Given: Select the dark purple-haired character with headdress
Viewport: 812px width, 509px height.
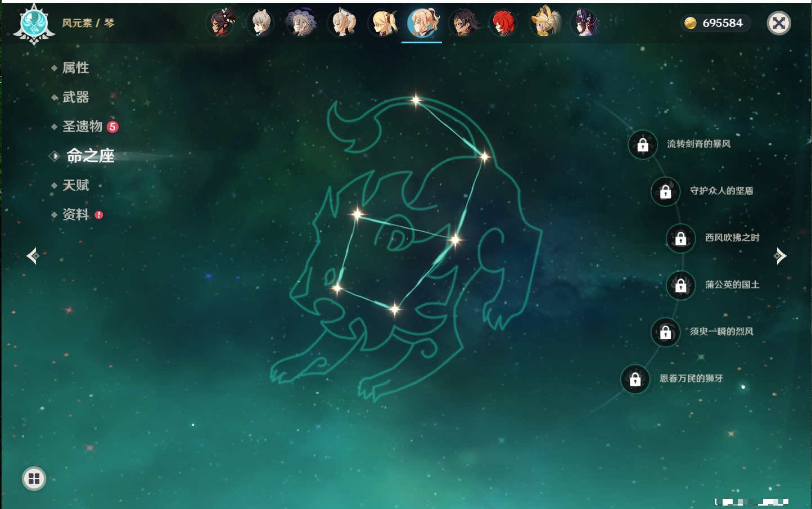Looking at the screenshot, I should coord(585,23).
